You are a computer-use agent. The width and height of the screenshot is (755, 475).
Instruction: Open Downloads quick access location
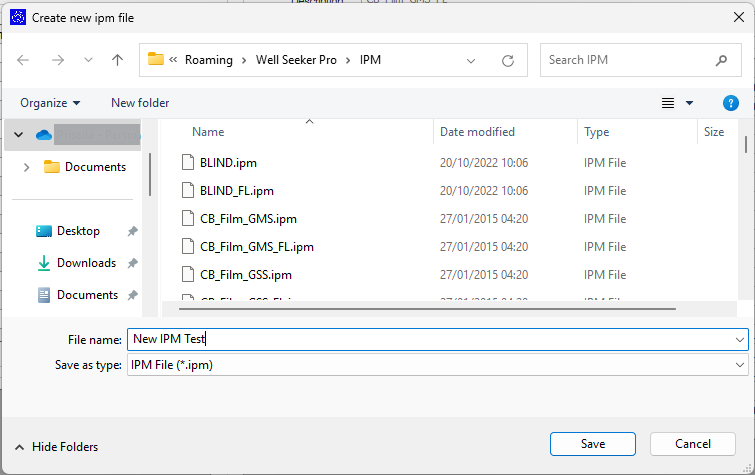[77, 263]
